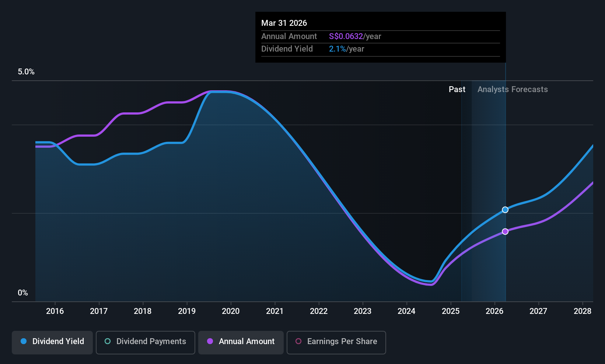The height and width of the screenshot is (364, 605).
Task: Click the blue Dividend Yield legend dot
Action: pos(24,342)
